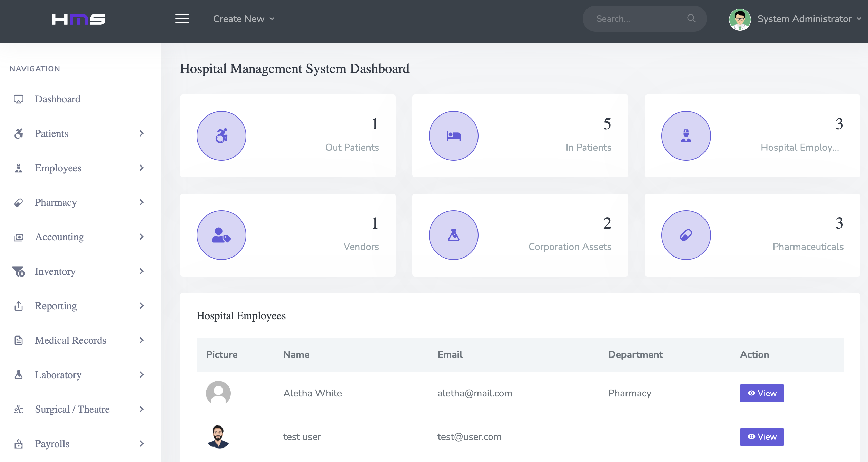Click the In Patients bed icon
Viewport: 868px width, 462px height.
[x=453, y=135]
